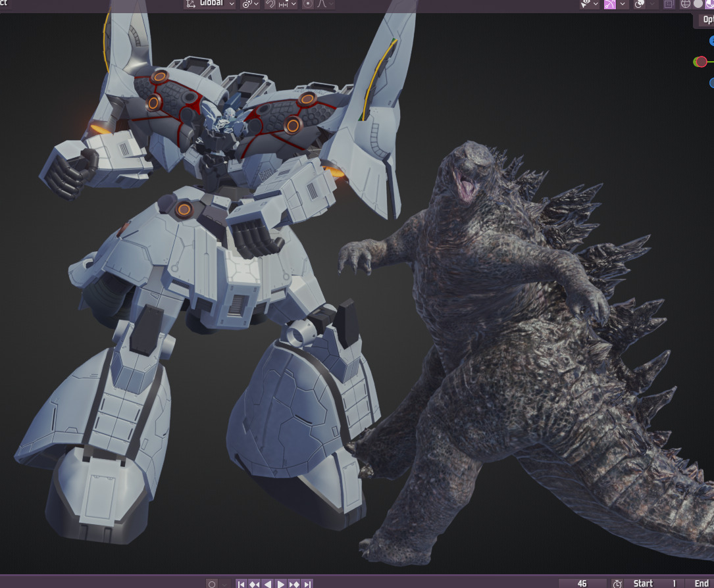Image resolution: width=714 pixels, height=588 pixels.
Task: Click the transform orientation axes icon
Action: click(x=191, y=4)
